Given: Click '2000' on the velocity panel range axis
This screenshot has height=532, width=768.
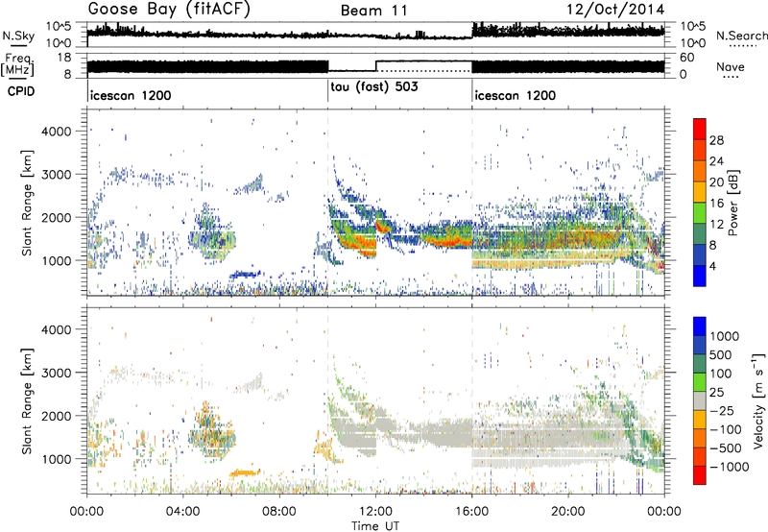Looking at the screenshot, I should (x=57, y=416).
